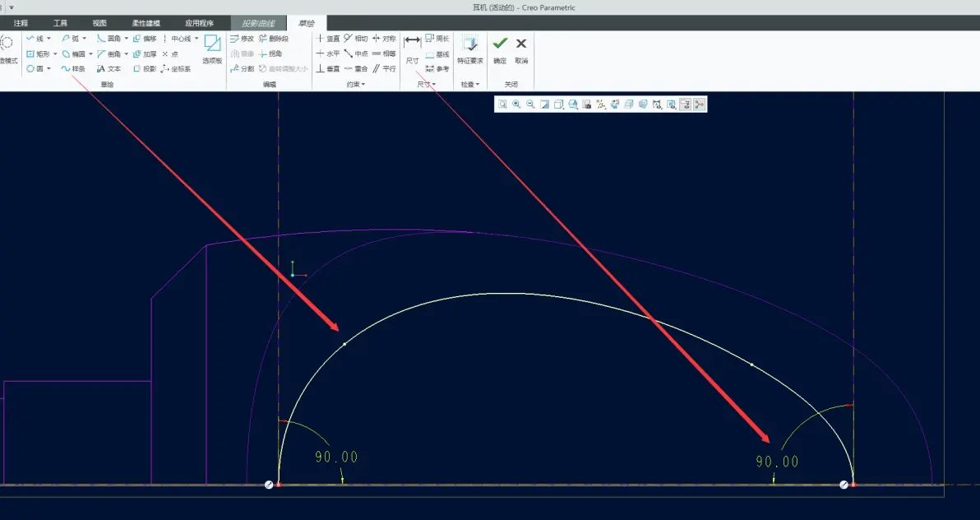The image size is (980, 520).
Task: Apply the 相切 tangent constraint
Action: (x=356, y=39)
